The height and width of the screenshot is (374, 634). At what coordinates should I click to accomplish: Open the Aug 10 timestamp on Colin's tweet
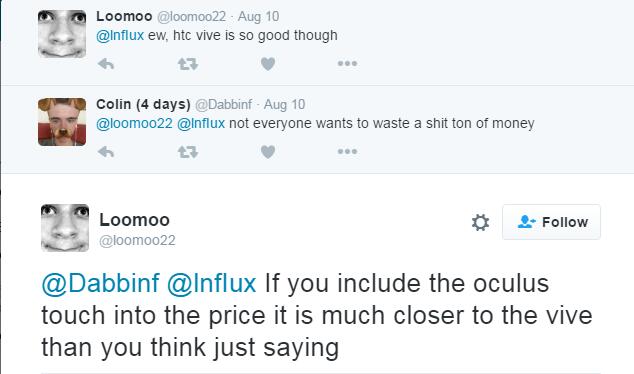(x=284, y=105)
